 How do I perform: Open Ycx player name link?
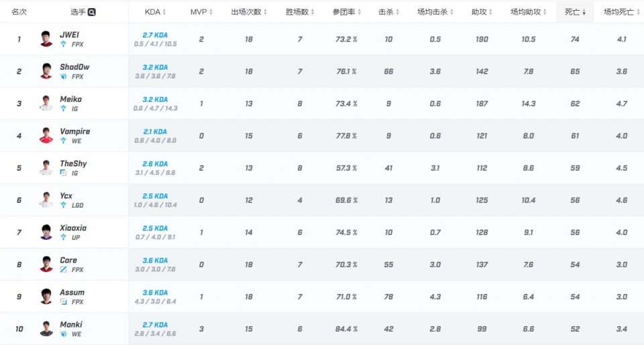point(66,196)
